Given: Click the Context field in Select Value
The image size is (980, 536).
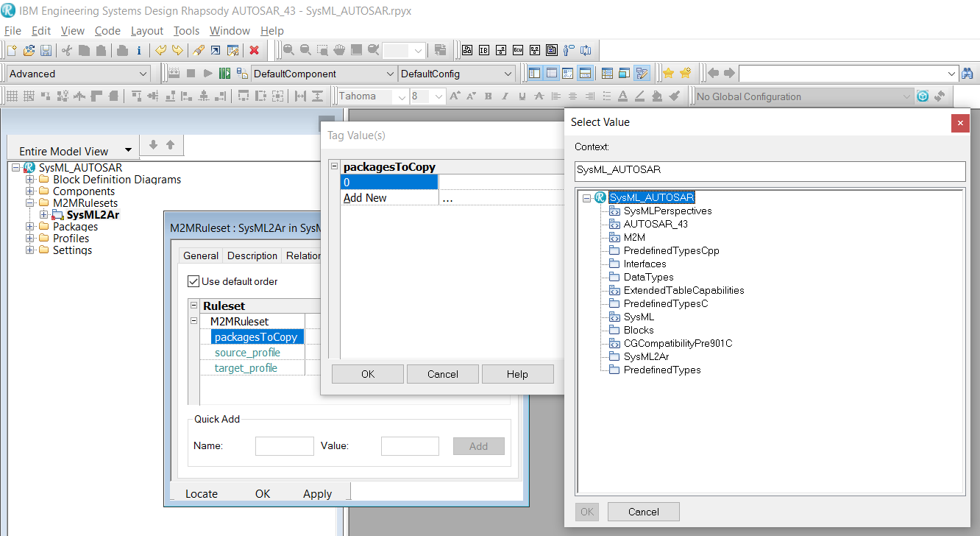Looking at the screenshot, I should 770,170.
